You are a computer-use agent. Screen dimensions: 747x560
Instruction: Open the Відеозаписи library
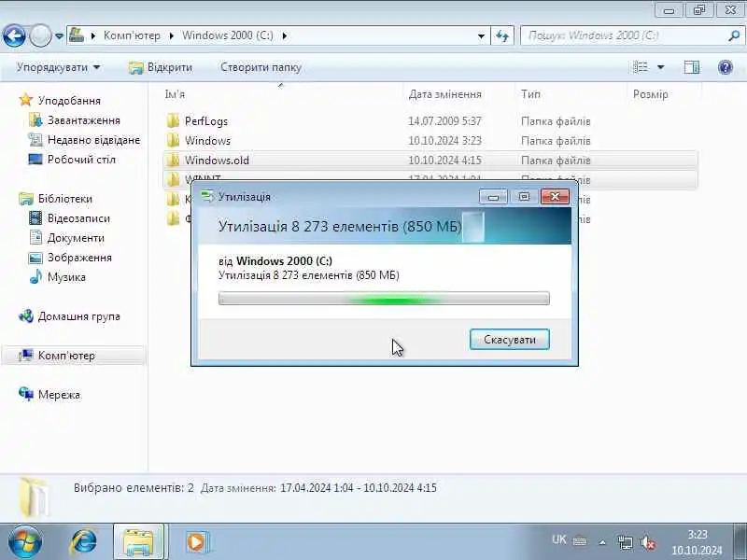(78, 218)
